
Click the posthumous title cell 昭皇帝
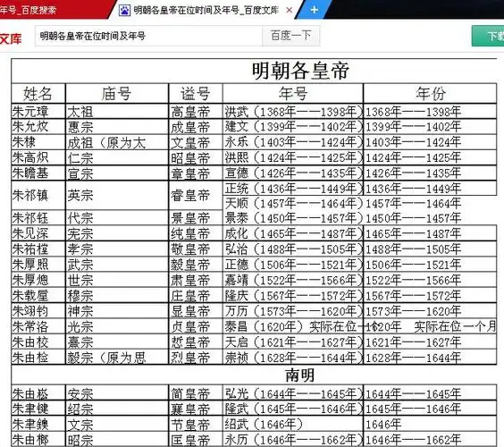(x=196, y=157)
